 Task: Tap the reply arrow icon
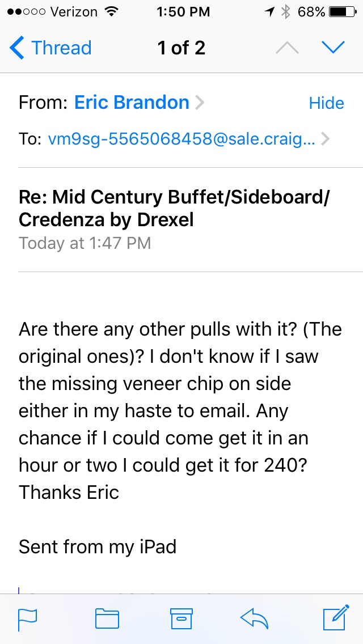click(x=255, y=619)
